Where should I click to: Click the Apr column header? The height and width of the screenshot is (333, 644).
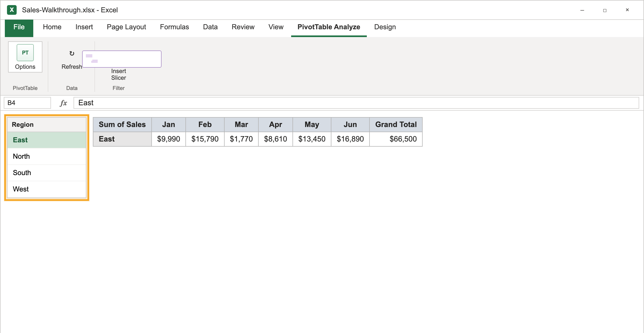pos(276,125)
